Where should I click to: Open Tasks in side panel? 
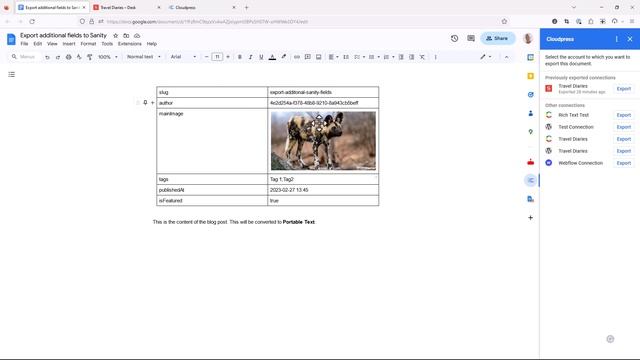tap(531, 95)
